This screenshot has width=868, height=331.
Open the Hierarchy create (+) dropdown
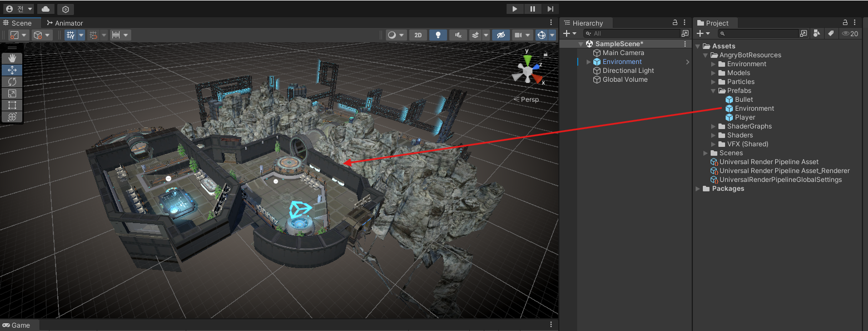[x=570, y=33]
